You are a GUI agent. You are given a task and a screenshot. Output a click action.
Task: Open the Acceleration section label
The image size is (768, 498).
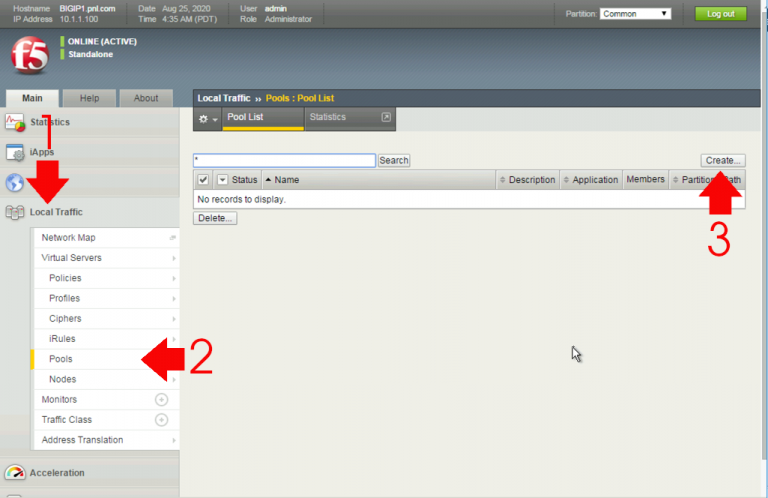(57, 473)
